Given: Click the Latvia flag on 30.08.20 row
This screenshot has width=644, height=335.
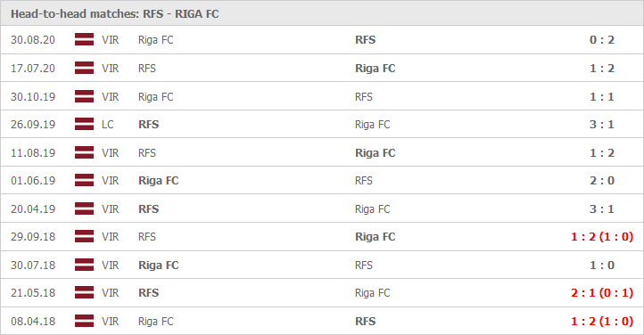Looking at the screenshot, I should click(x=84, y=40).
